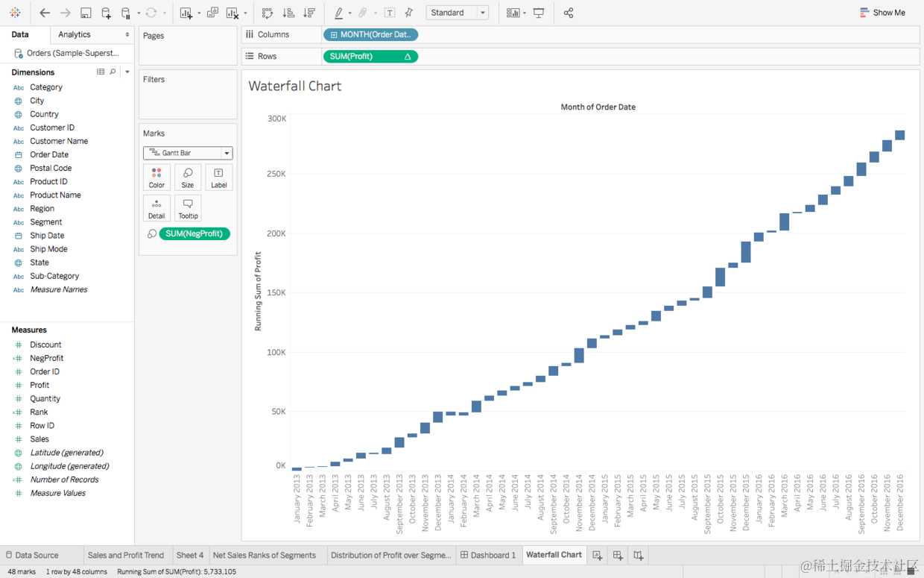Open the Analytics tab dropdown arrow
Viewport: 924px width, 578px height.
click(127, 34)
